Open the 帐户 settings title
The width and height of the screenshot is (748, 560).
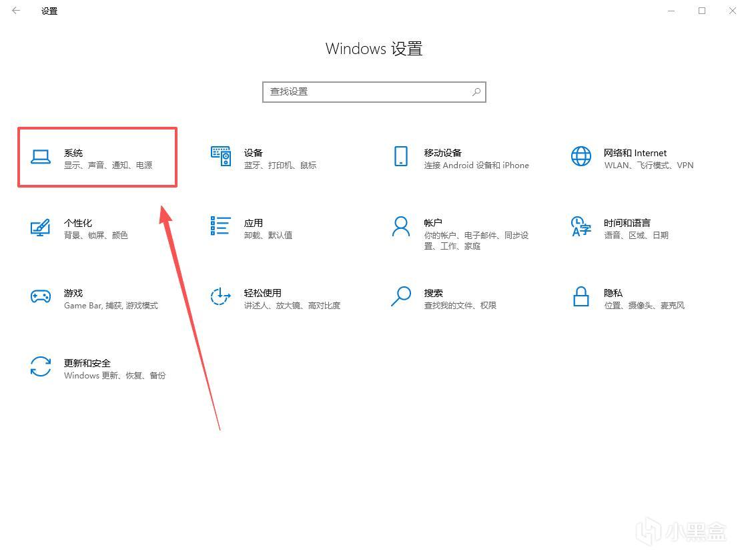[432, 223]
